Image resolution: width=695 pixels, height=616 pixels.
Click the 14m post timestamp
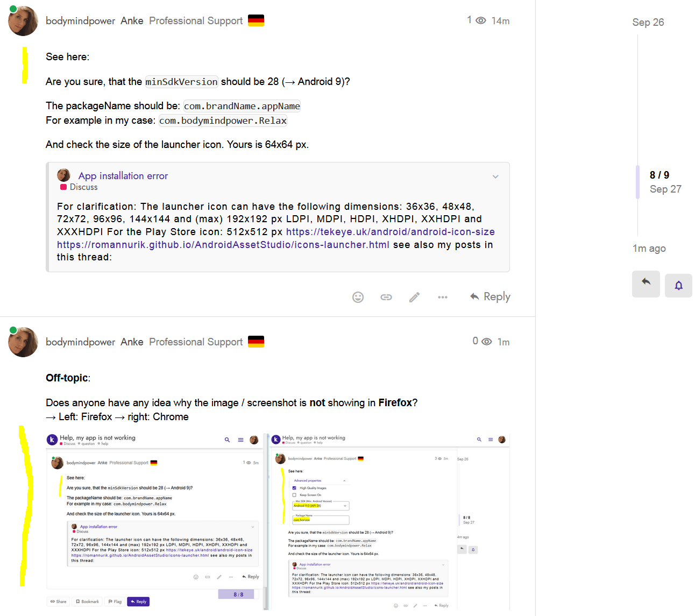point(501,21)
